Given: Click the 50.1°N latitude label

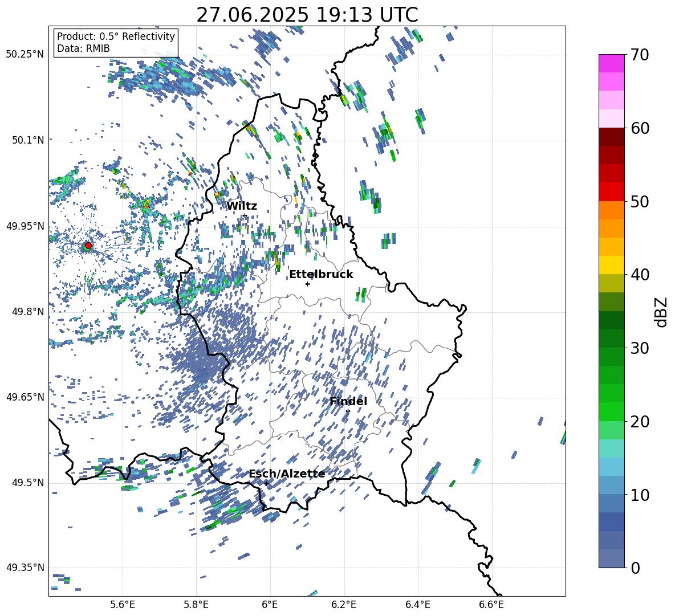Looking at the screenshot, I should click(x=27, y=140).
